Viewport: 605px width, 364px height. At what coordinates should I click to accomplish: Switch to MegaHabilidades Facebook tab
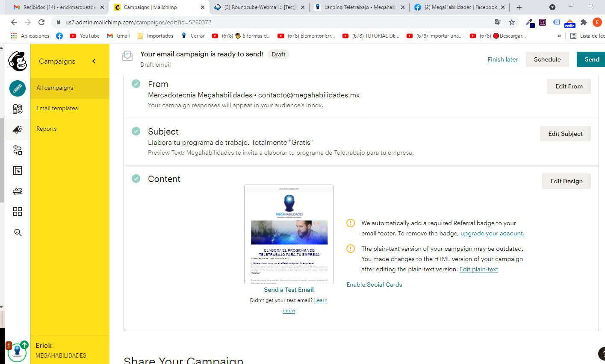click(460, 7)
